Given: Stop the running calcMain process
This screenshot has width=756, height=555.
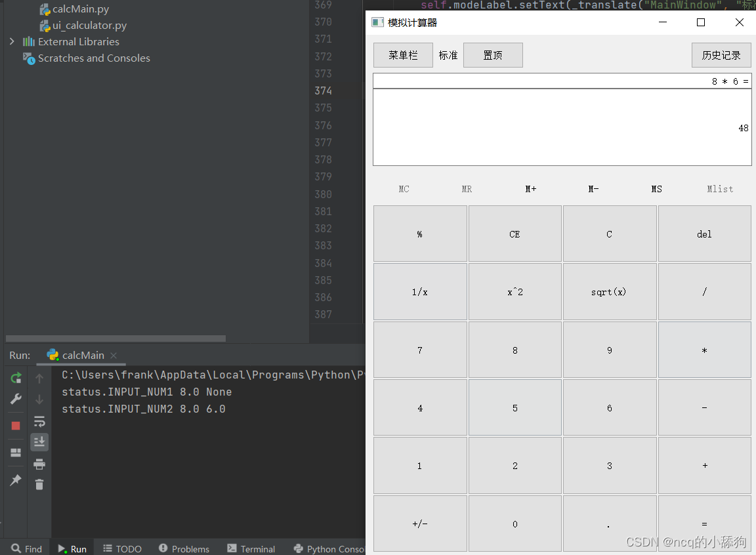Looking at the screenshot, I should [x=16, y=425].
